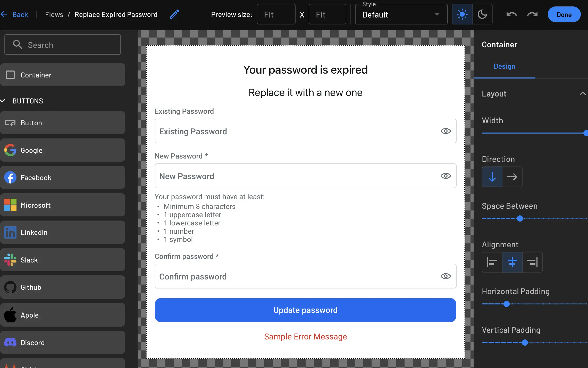
Task: Click the Update password button
Action: click(305, 310)
